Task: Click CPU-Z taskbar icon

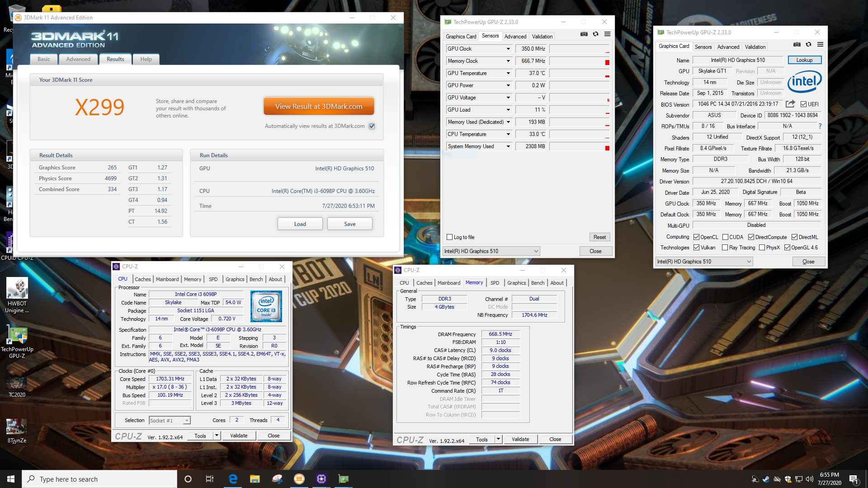Action: pos(321,479)
